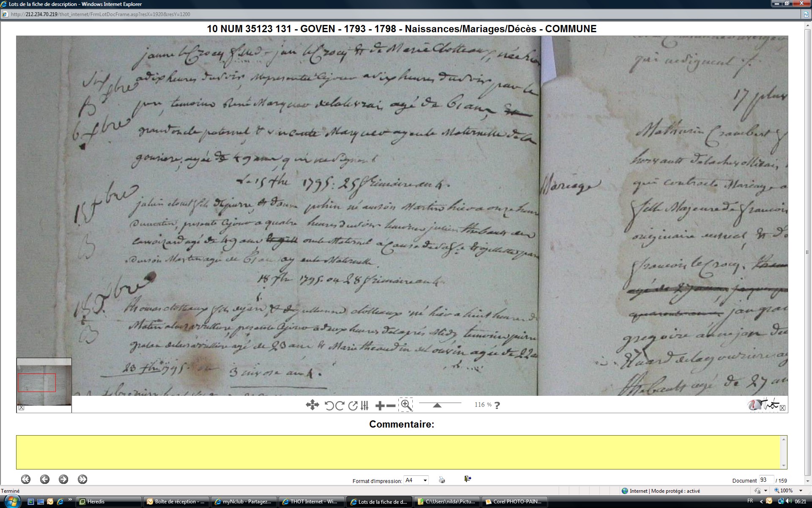Close the thumbnail overview panel
This screenshot has height=508, width=812.
pyautogui.click(x=22, y=408)
